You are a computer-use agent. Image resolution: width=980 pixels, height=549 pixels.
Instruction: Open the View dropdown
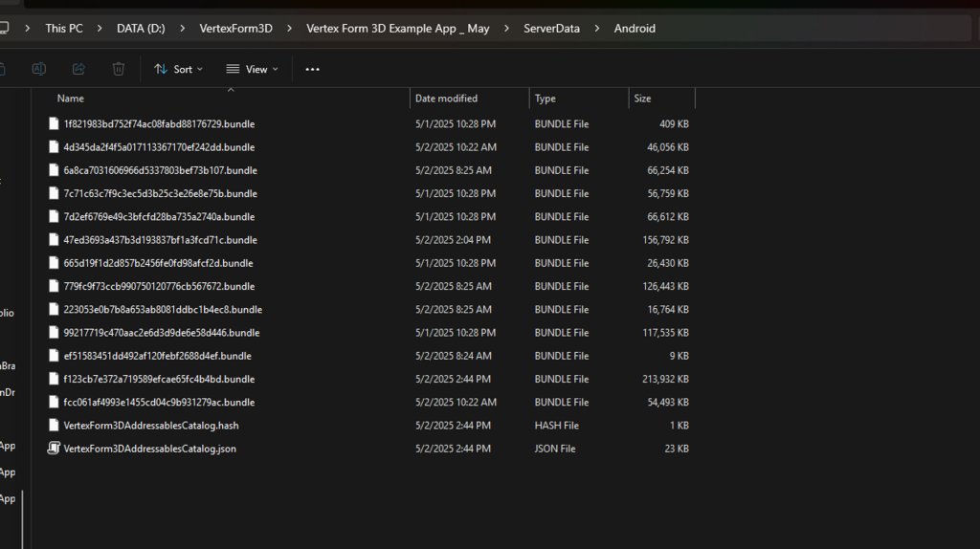pos(253,69)
